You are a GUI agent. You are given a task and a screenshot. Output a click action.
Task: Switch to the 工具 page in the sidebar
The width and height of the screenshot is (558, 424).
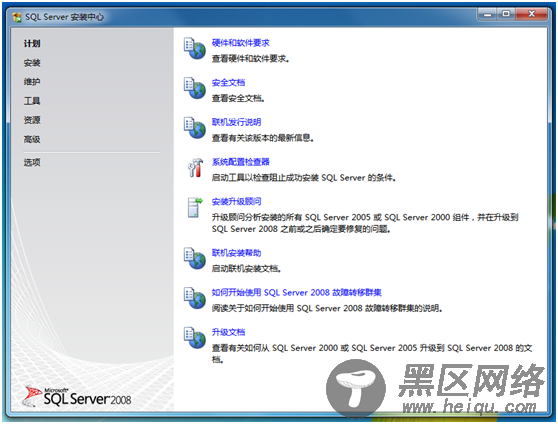(32, 101)
